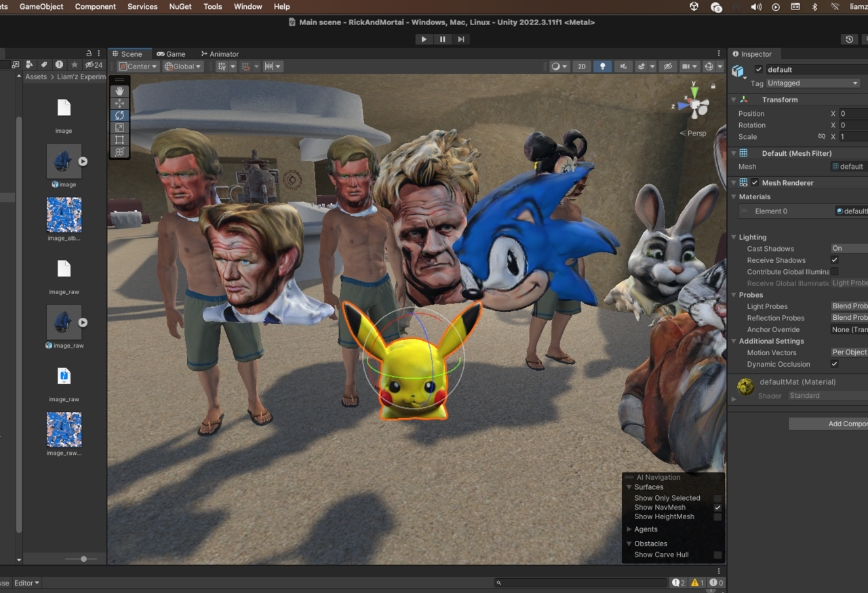Click the asset thumbnail size slider

tap(83, 559)
